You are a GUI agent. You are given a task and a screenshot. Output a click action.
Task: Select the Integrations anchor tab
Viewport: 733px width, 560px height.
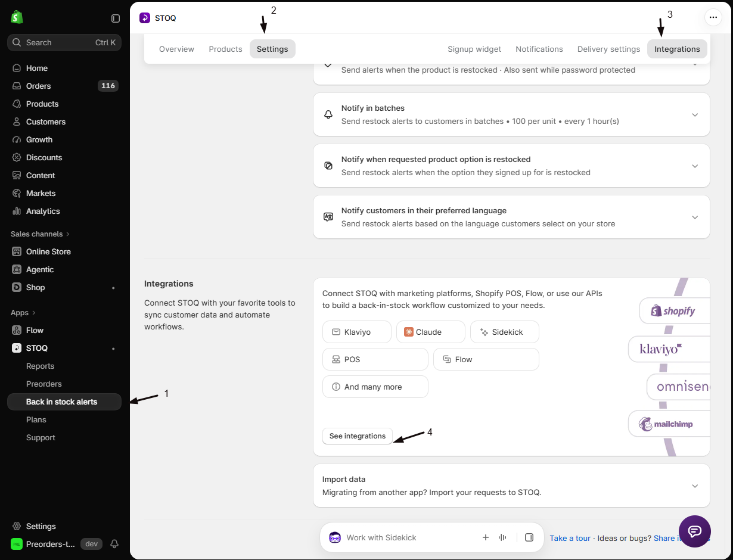(x=677, y=49)
